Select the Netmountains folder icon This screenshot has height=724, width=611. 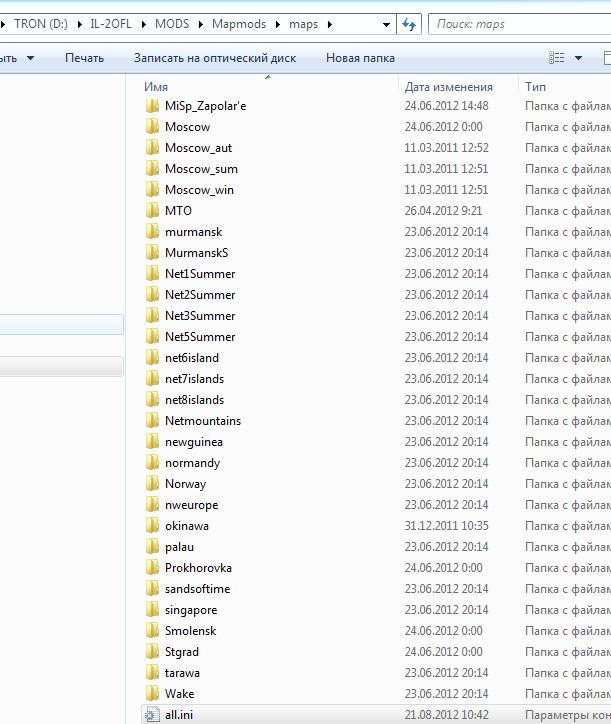[x=152, y=421]
